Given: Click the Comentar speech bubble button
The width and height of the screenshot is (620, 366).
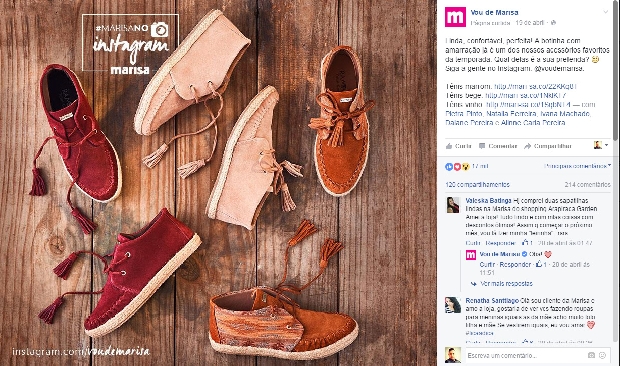Looking at the screenshot, I should click(498, 146).
